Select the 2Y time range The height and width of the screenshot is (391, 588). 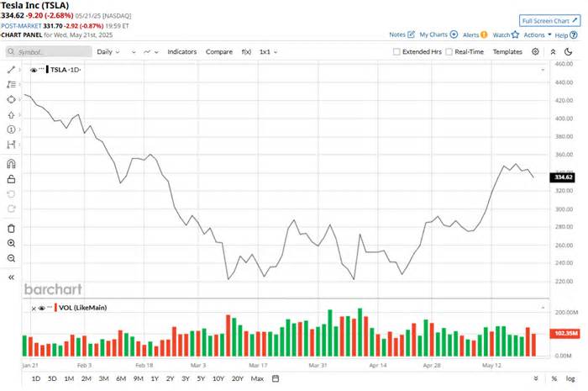click(171, 378)
